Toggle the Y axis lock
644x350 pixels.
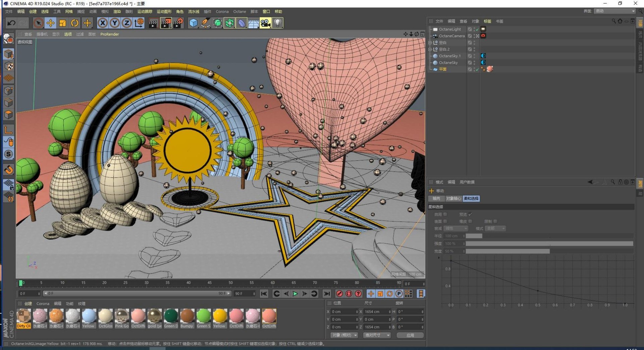115,23
